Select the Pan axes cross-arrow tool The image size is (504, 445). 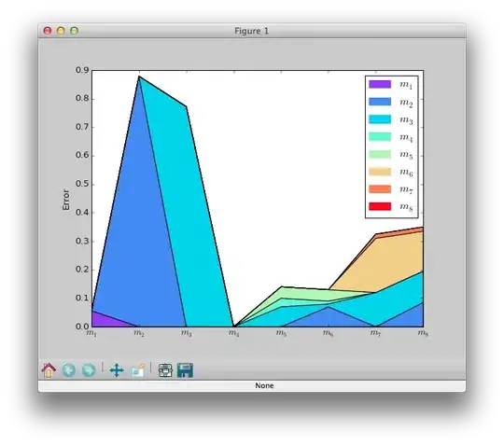pyautogui.click(x=117, y=370)
